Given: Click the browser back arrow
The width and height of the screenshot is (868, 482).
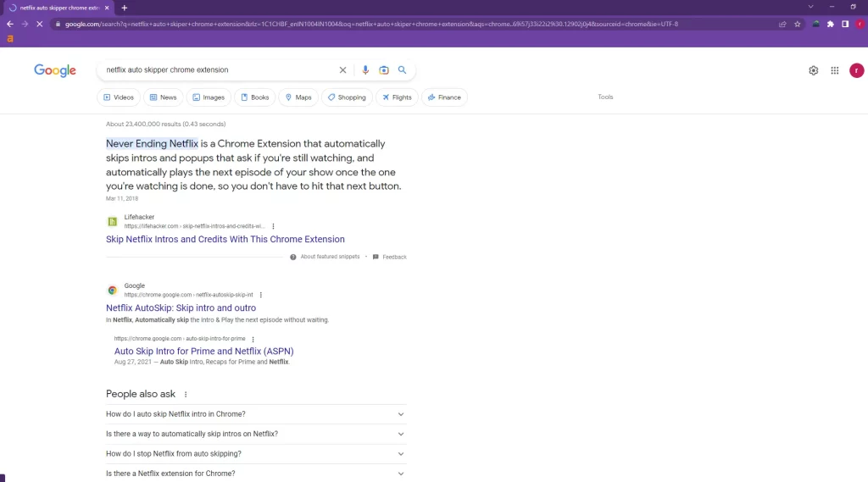Looking at the screenshot, I should tap(10, 24).
